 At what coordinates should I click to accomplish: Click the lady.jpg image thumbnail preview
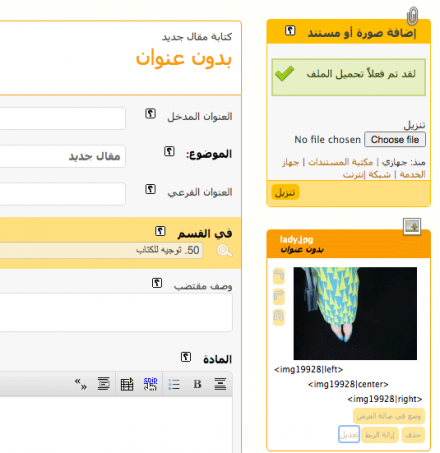355,313
